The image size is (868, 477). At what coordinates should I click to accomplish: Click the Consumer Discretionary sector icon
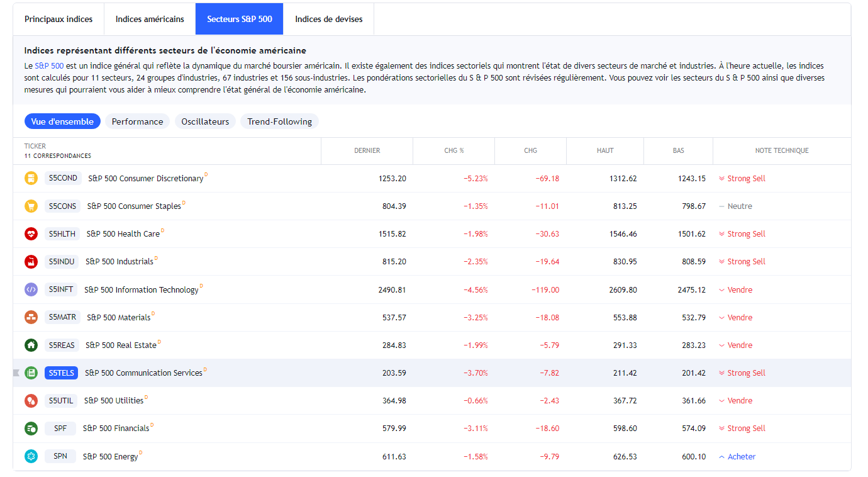pyautogui.click(x=31, y=179)
